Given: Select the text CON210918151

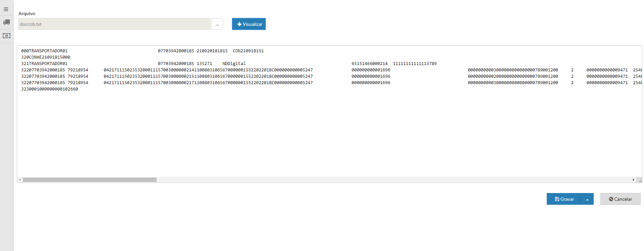Looking at the screenshot, I should point(248,51).
